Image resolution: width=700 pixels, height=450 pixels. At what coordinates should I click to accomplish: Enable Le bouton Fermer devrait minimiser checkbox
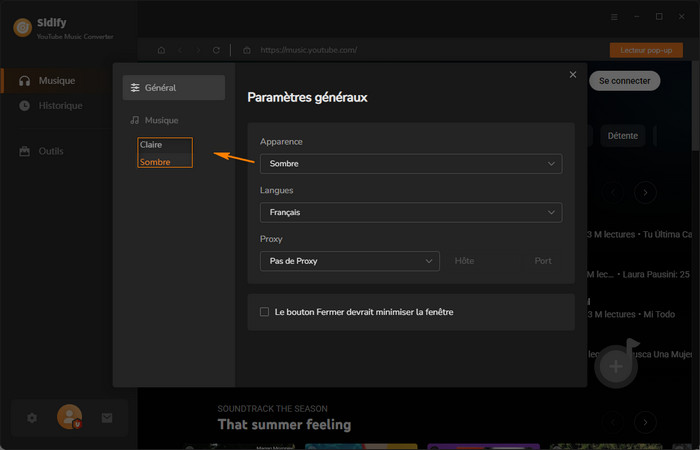[x=265, y=312]
